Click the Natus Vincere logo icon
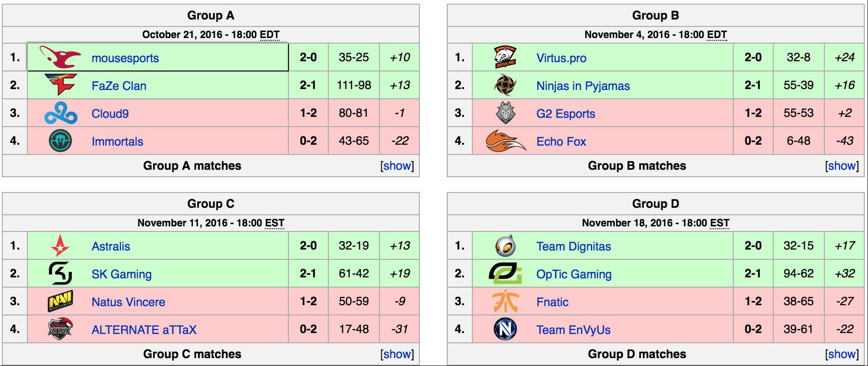Screen dimensions: 868x366 60,302
